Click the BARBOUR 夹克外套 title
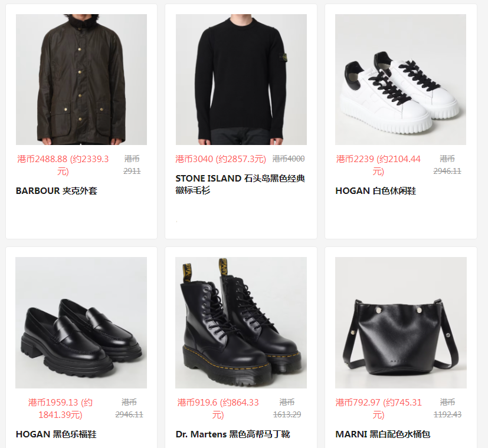This screenshot has width=488, height=448. point(57,190)
